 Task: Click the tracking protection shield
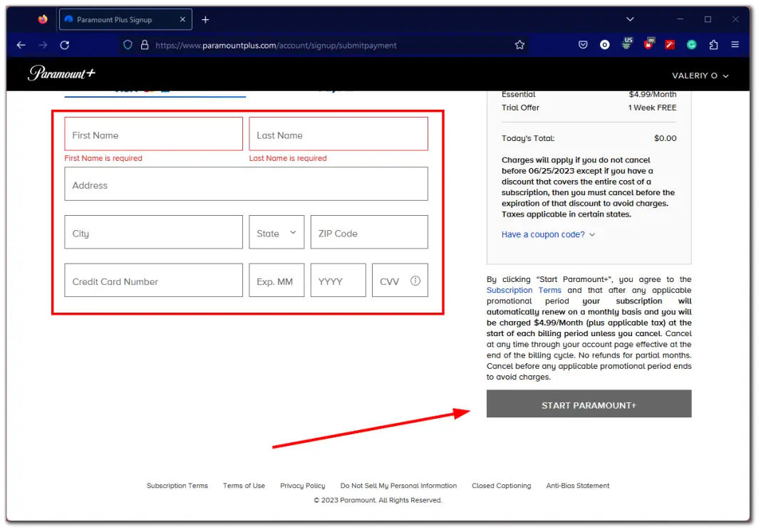128,45
